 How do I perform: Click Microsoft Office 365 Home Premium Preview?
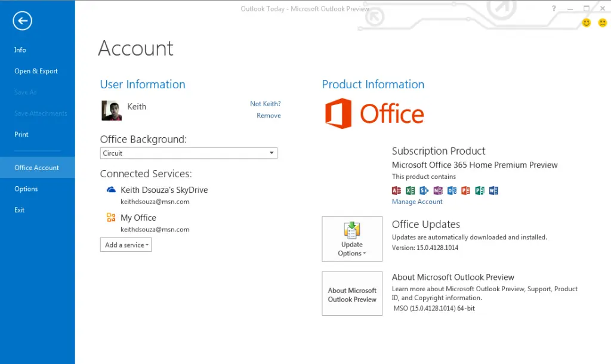point(474,165)
